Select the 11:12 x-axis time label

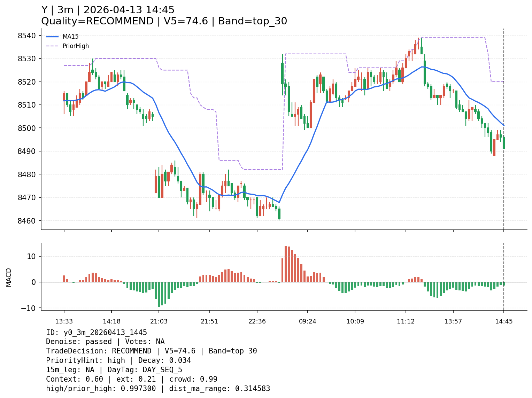406,321
